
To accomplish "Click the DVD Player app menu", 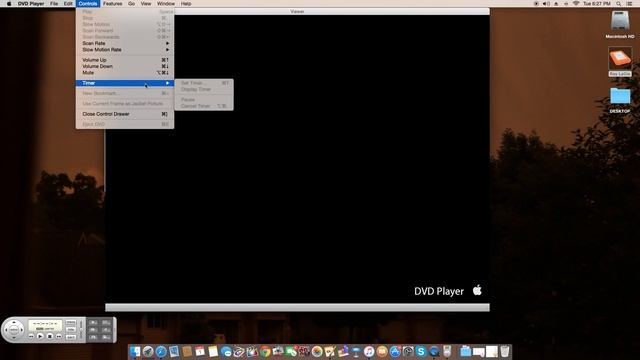I will [31, 4].
